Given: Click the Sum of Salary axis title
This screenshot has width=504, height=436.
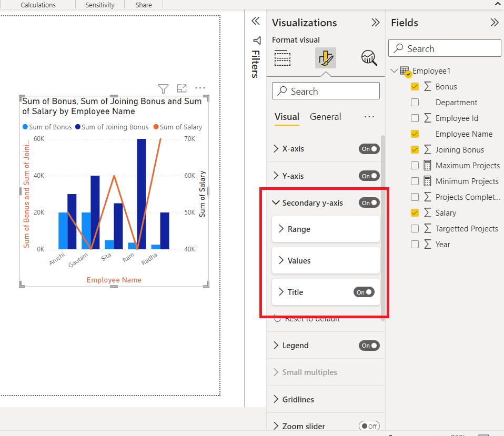Looking at the screenshot, I should tap(202, 194).
